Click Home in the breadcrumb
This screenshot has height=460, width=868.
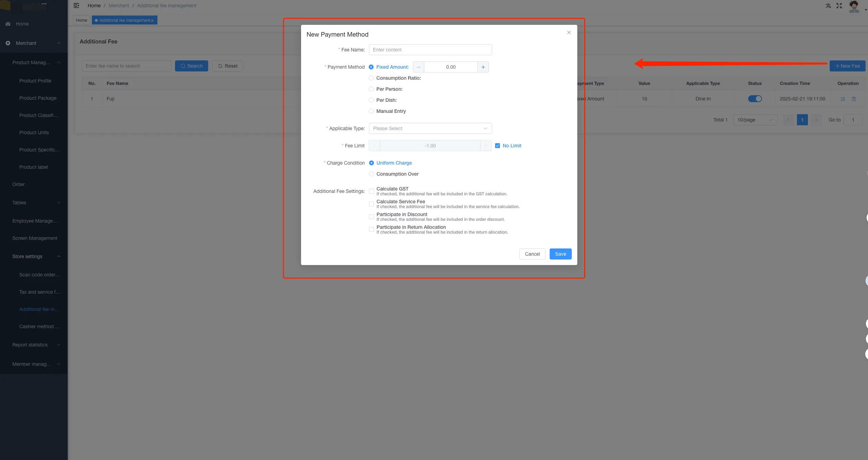click(x=94, y=6)
